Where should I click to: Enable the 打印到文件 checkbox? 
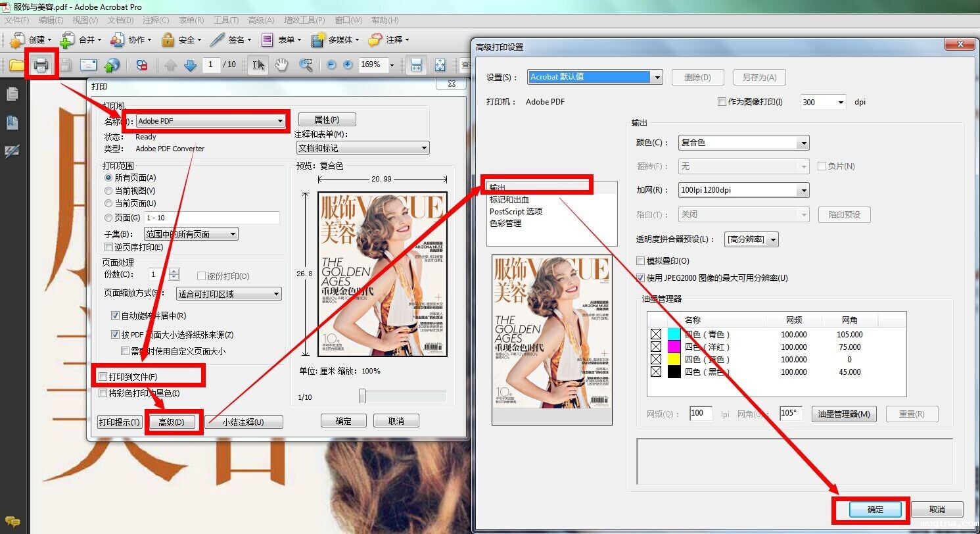tap(103, 376)
